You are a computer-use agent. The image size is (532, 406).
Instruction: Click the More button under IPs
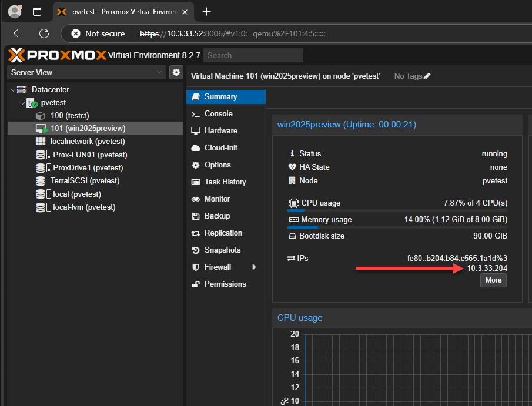coord(493,280)
